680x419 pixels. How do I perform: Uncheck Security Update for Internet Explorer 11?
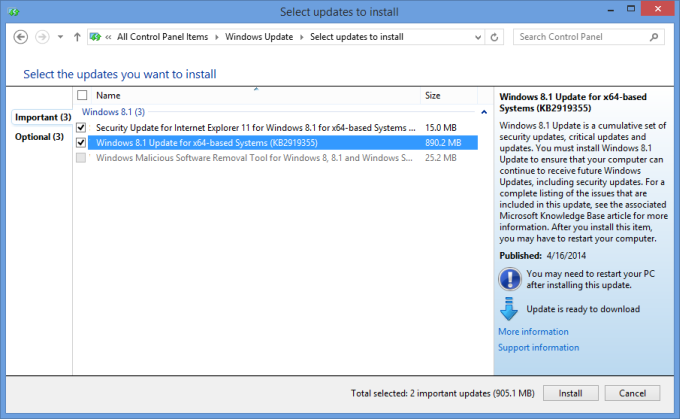pos(82,128)
